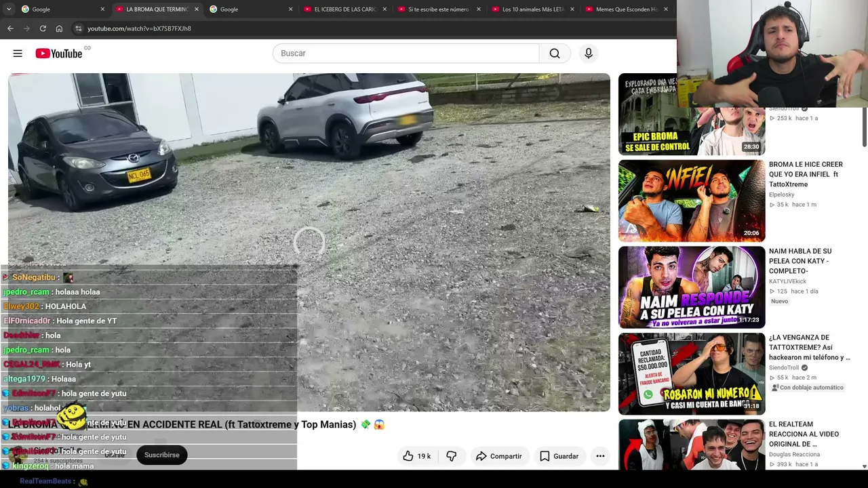Go back with the browser back arrow
This screenshot has width=868, height=488.
pos(10,28)
